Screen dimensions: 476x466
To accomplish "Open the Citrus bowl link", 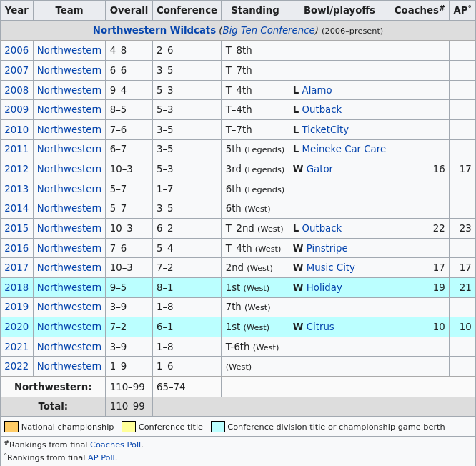I will click(x=320, y=327).
